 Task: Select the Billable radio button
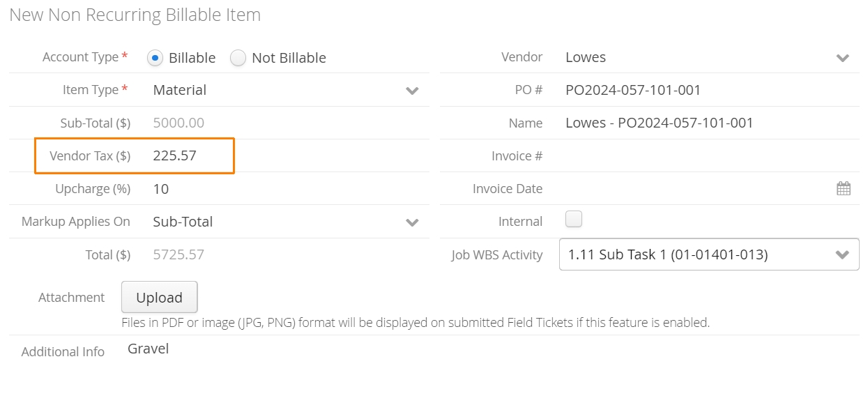click(155, 58)
